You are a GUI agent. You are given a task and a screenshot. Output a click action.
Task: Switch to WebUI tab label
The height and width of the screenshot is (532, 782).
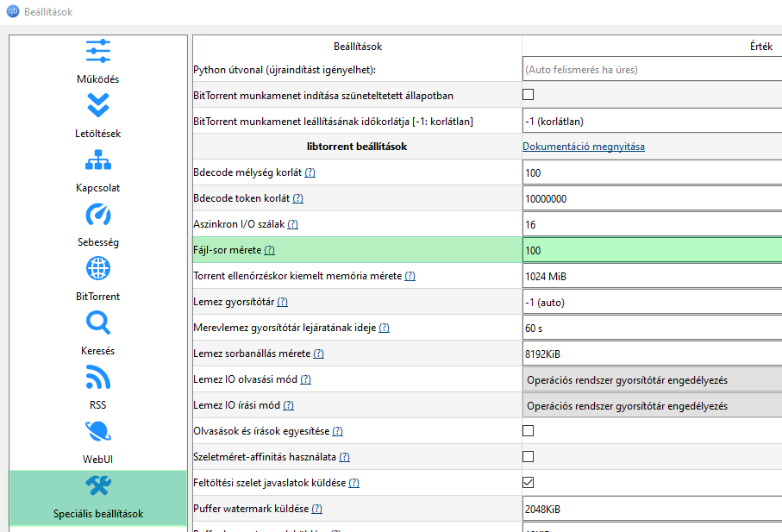(97, 460)
